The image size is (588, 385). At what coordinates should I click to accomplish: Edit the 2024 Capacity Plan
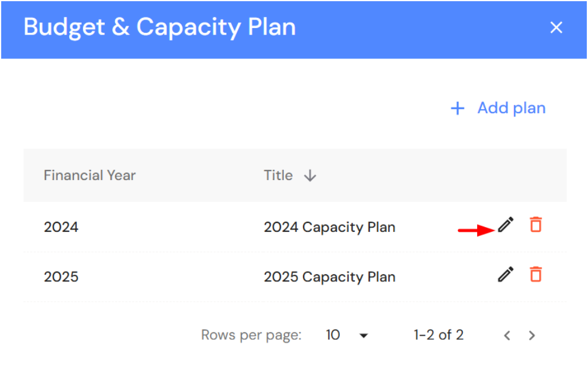click(x=506, y=225)
